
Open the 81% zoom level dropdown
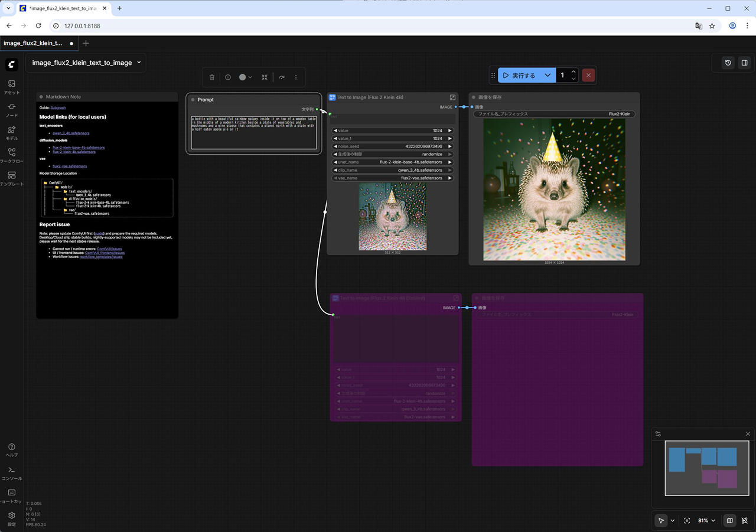click(706, 521)
